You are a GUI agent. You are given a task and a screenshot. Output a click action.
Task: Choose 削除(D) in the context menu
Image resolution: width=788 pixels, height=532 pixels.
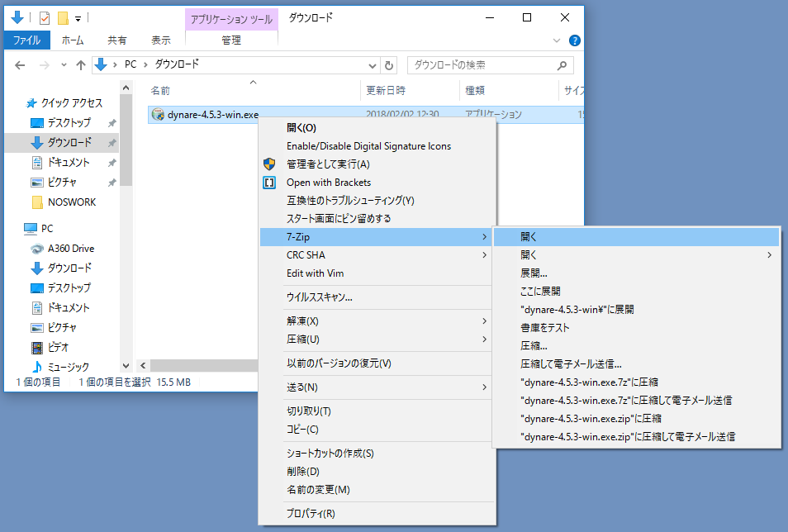[x=377, y=472]
